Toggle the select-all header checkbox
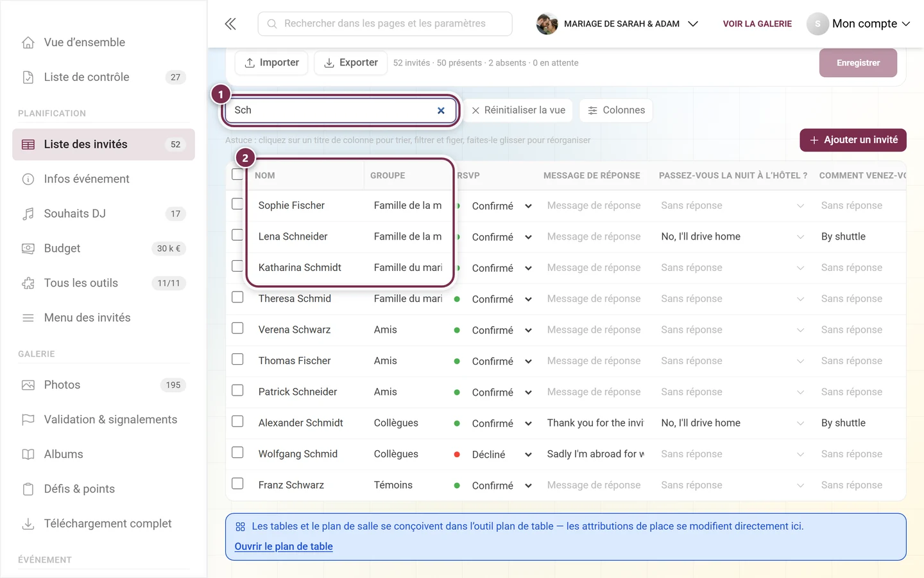 tap(237, 174)
